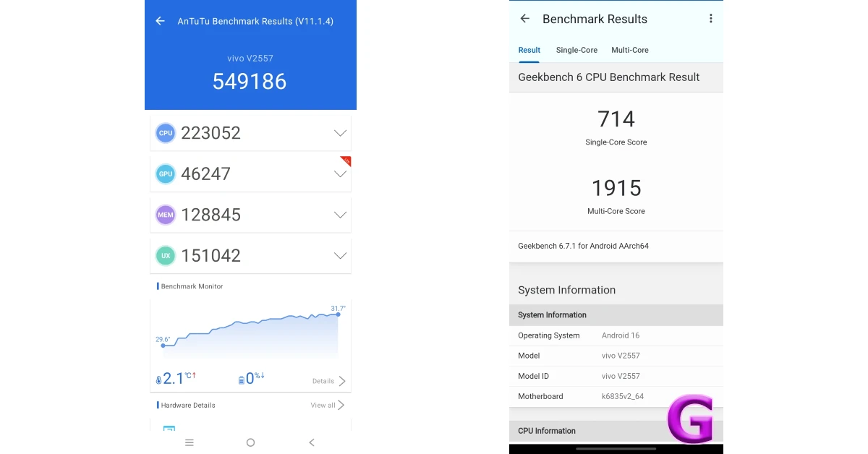The image size is (868, 454).
Task: Tap the temperature graph in Benchmark Monitor
Action: (250, 333)
